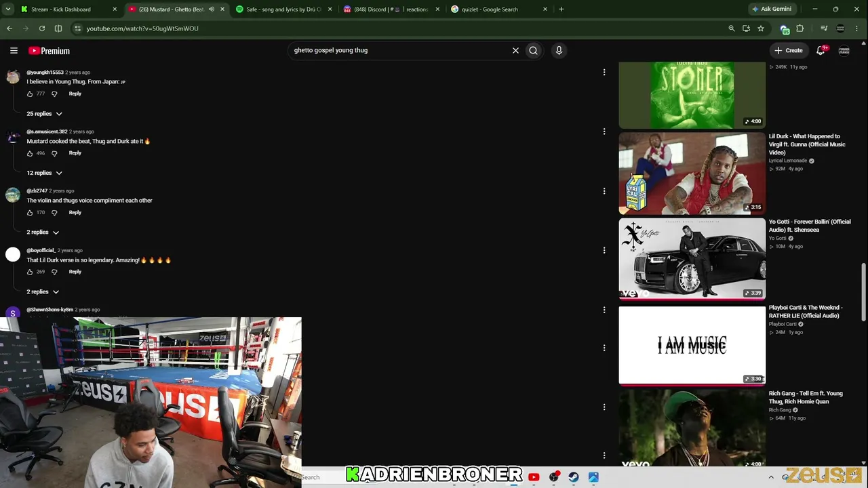868x488 pixels.
Task: Open OBS Studio from the taskbar
Action: 554,477
